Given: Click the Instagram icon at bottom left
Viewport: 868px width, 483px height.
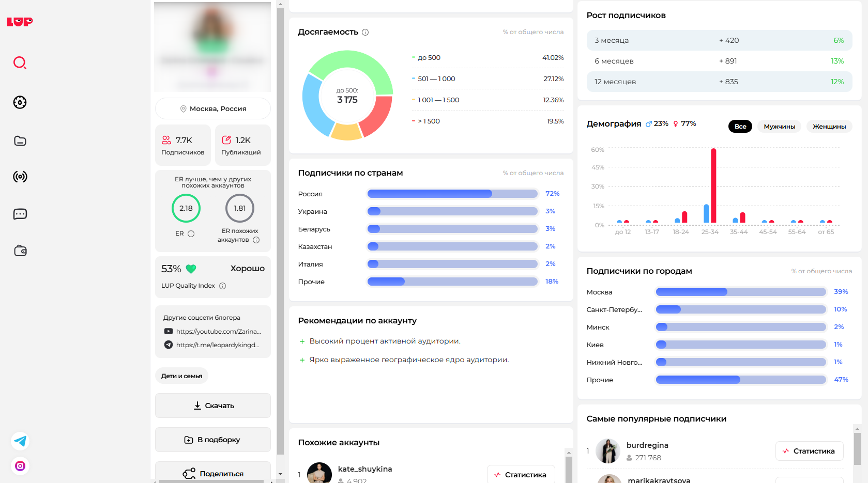Looking at the screenshot, I should coord(20,466).
